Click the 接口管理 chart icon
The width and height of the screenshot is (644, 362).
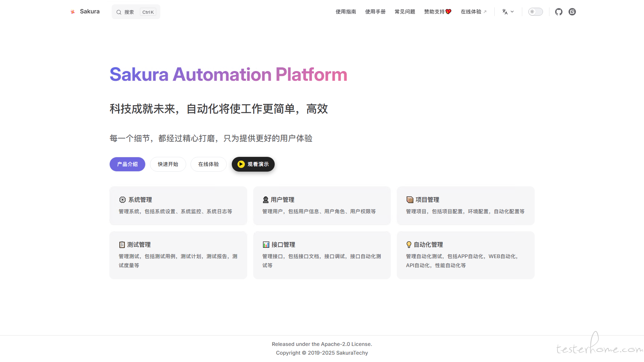266,245
